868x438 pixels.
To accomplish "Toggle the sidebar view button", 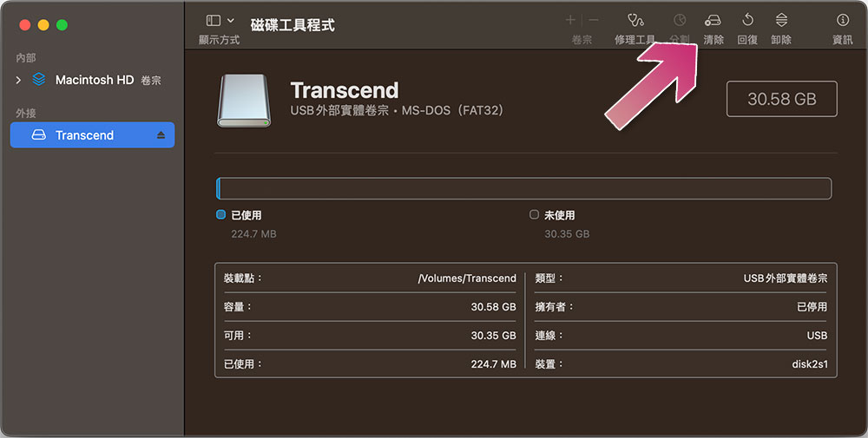I will 214,20.
